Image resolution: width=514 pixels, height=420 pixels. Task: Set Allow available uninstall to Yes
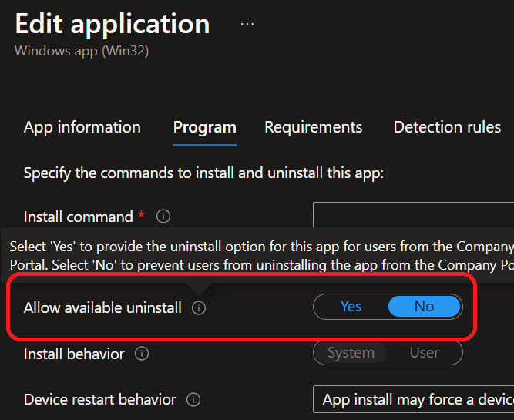tap(351, 307)
